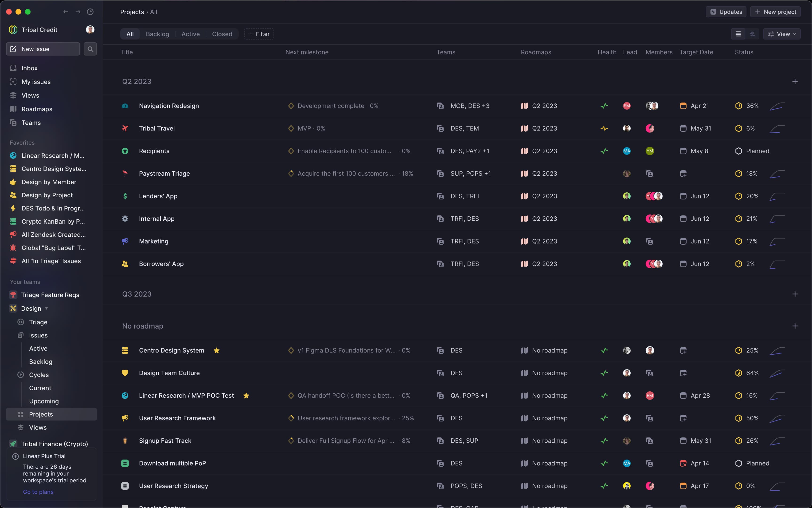Select the All projects tab
The height and width of the screenshot is (508, 812).
click(130, 34)
